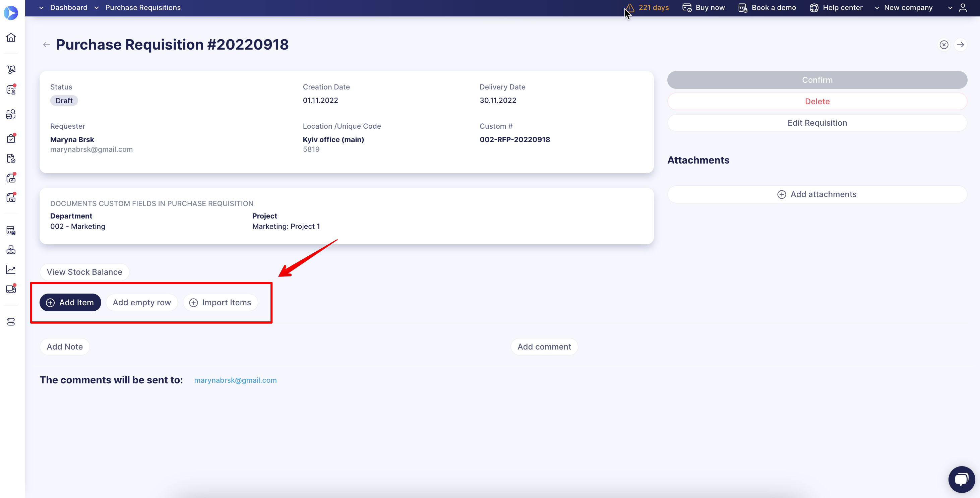Expand the user menu chevron
The height and width of the screenshot is (498, 980).
[x=950, y=8]
